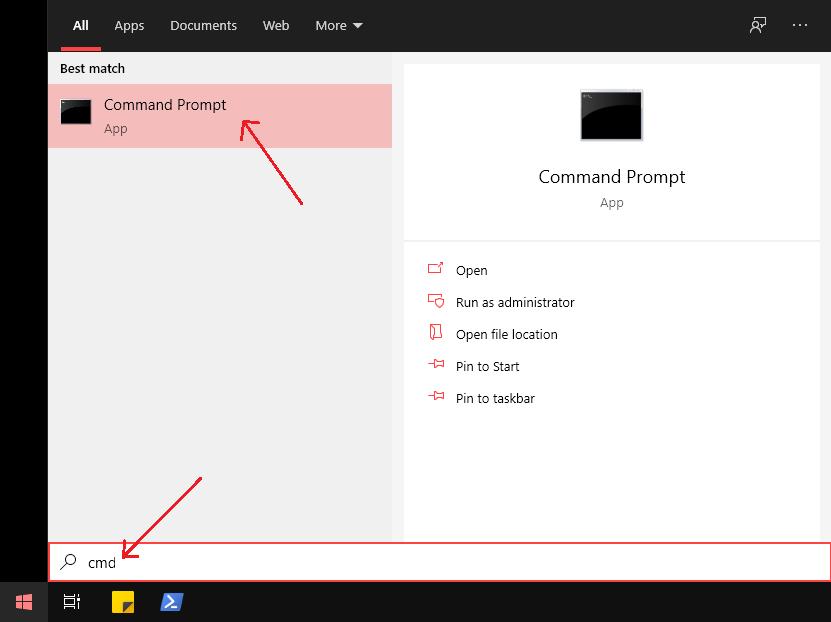The height and width of the screenshot is (622, 831).
Task: Click the Pin to Start pin icon
Action: coord(436,364)
